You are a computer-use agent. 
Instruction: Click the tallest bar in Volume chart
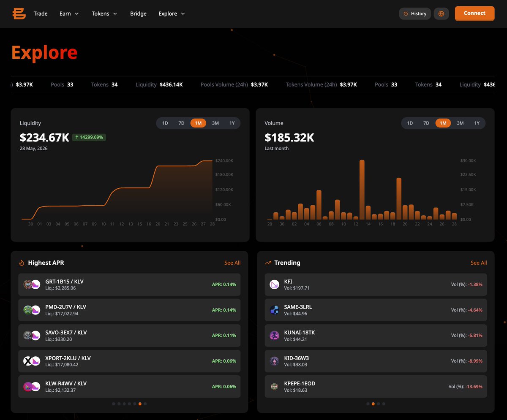tap(362, 190)
